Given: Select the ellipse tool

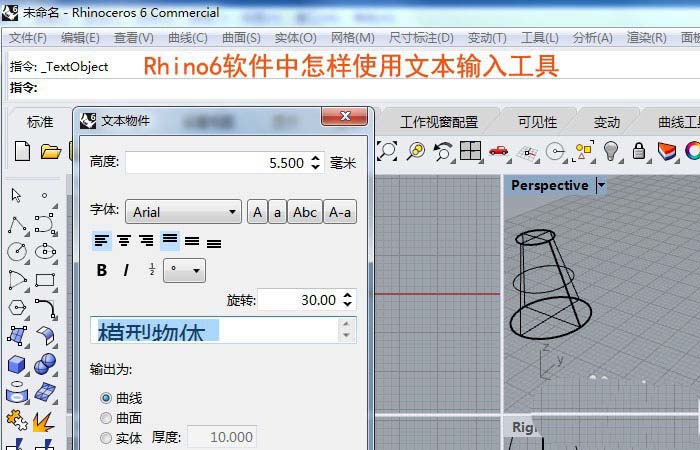Looking at the screenshot, I should pyautogui.click(x=45, y=251).
